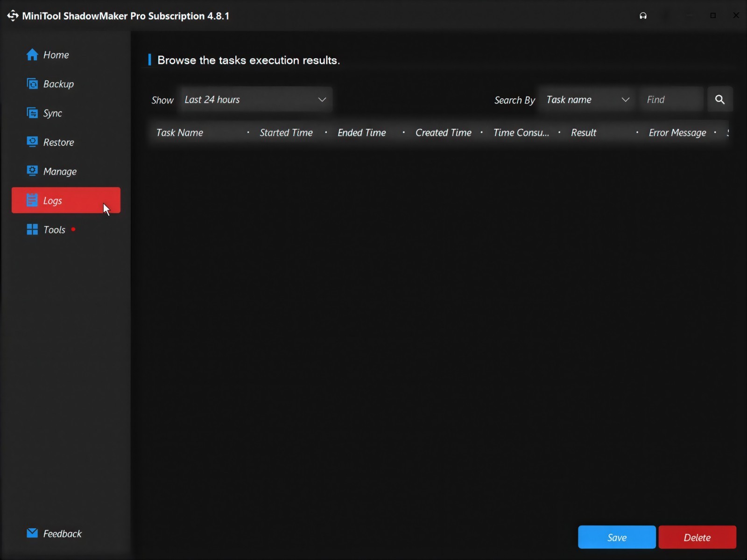
Task: Open the Tools page
Action: (x=66, y=230)
